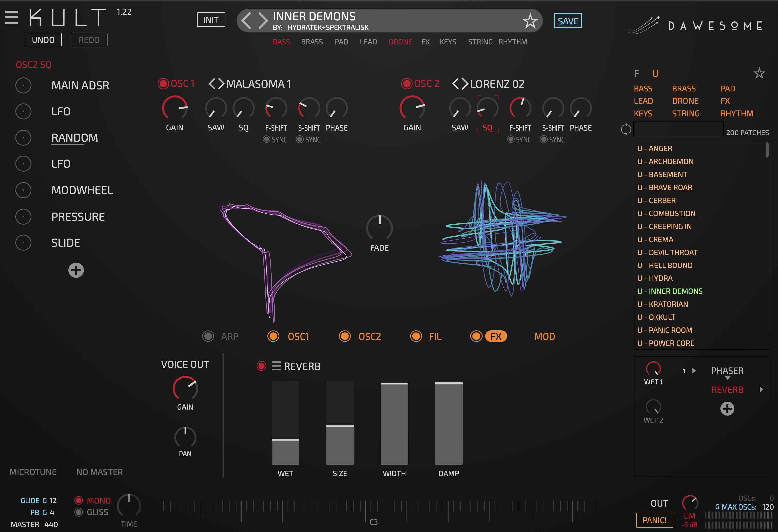Add a new modulator plus icon
778x532 pixels.
coord(76,270)
